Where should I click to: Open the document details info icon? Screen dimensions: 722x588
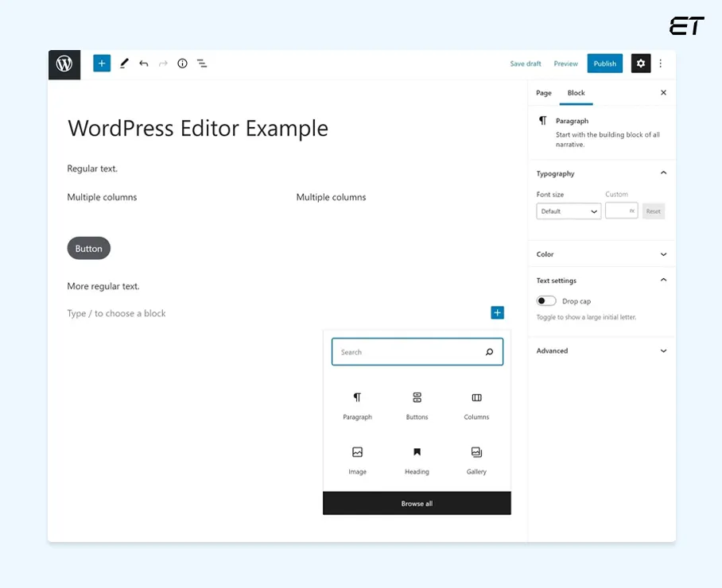click(x=182, y=64)
